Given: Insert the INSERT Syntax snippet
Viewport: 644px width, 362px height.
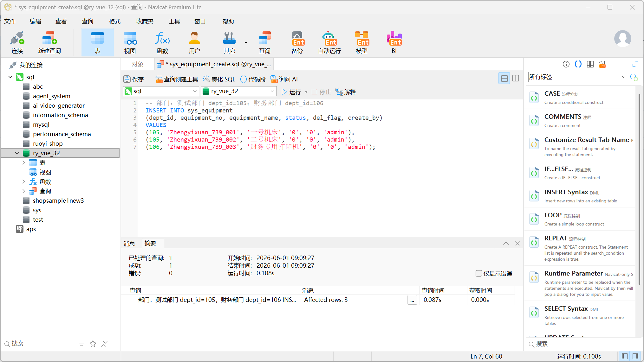Looking at the screenshot, I should pos(580,196).
